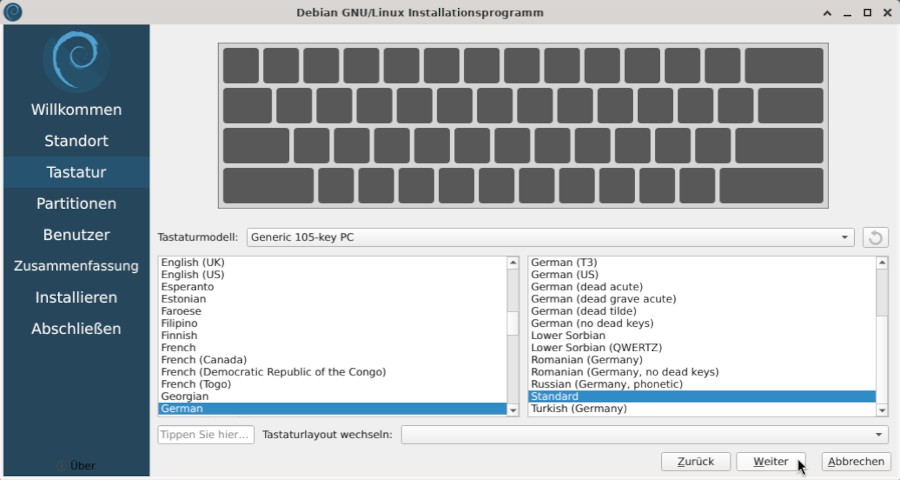
Task: Select Faroese layout
Action: tap(332, 311)
